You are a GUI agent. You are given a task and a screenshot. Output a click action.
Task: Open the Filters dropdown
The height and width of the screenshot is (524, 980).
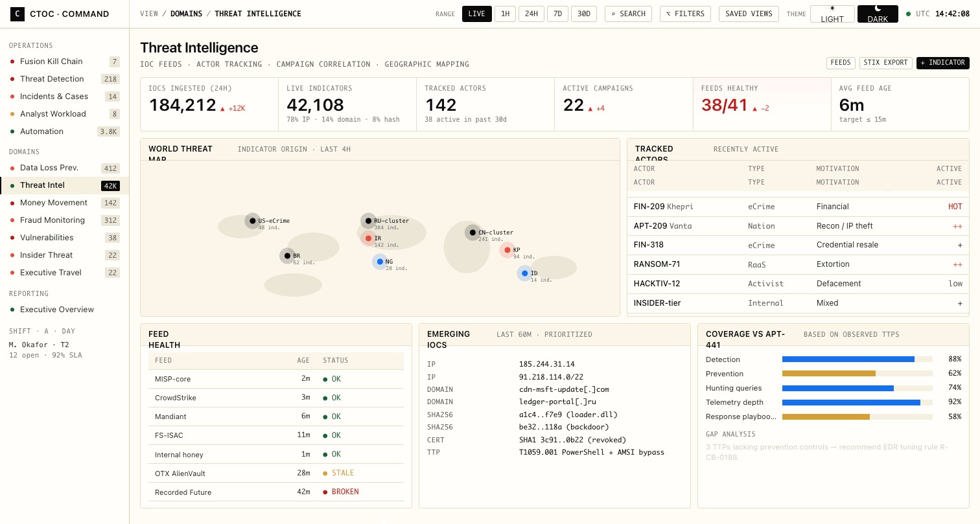pos(685,14)
